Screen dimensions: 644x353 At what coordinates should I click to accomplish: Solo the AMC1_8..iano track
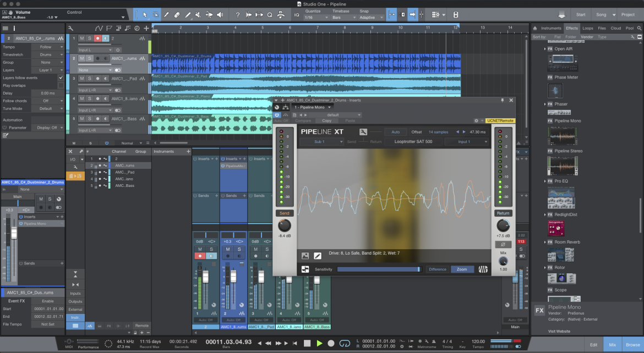90,98
